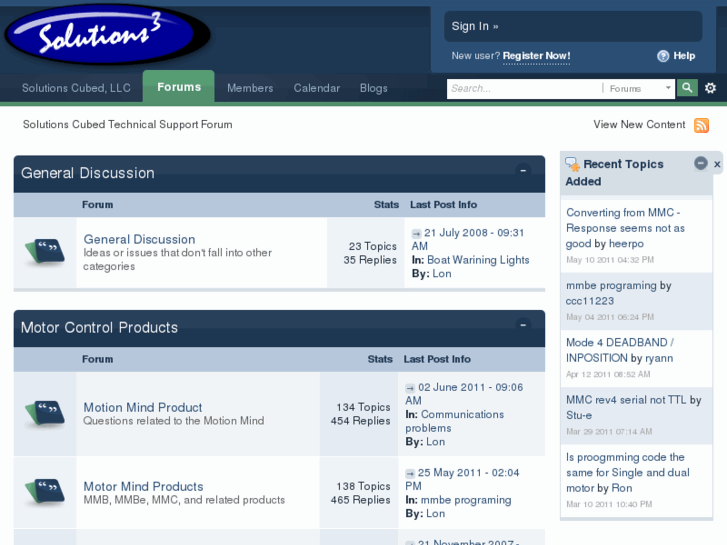Go to last post arrow for 02 June 2011
Viewport: 727px width, 545px height.
410,388
